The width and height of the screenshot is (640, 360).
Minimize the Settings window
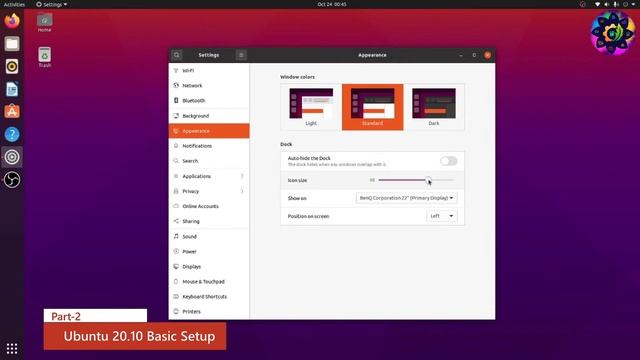[461, 55]
